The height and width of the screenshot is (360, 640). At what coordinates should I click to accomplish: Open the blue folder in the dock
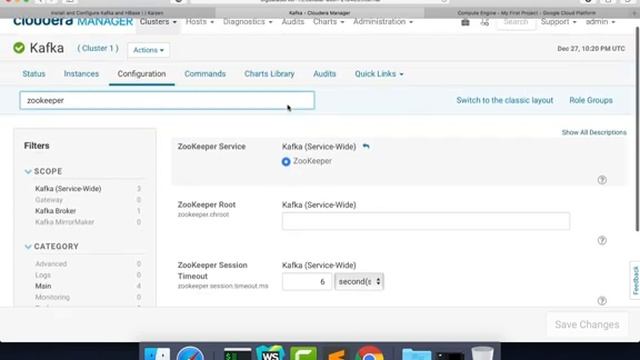(416, 354)
